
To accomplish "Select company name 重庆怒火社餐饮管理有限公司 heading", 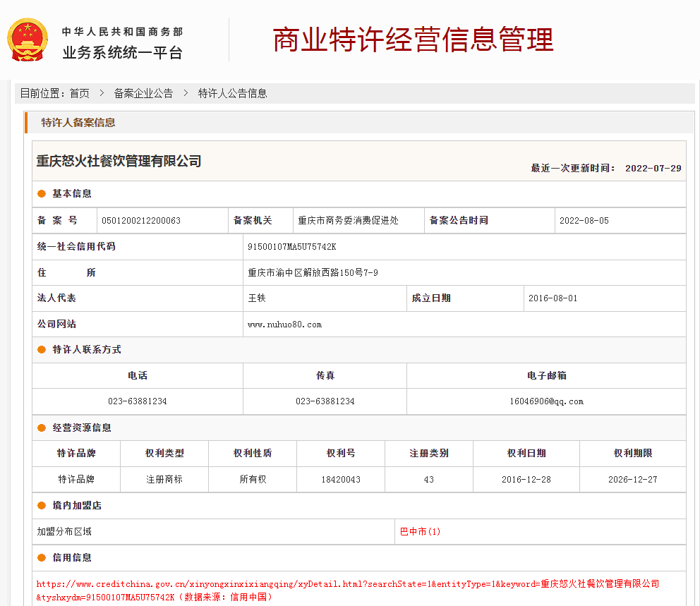I will pos(119,161).
